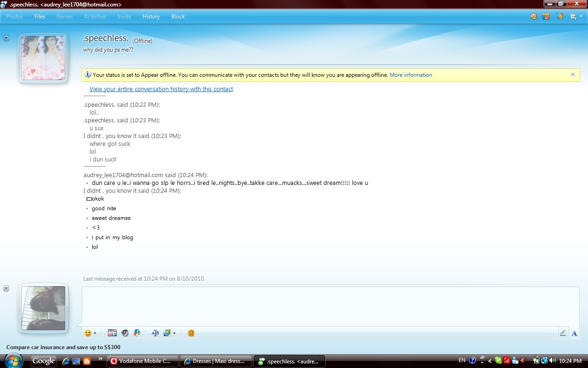Screen dimensions: 588x368
Task: Click the 10:24 PM clock
Action: point(570,361)
